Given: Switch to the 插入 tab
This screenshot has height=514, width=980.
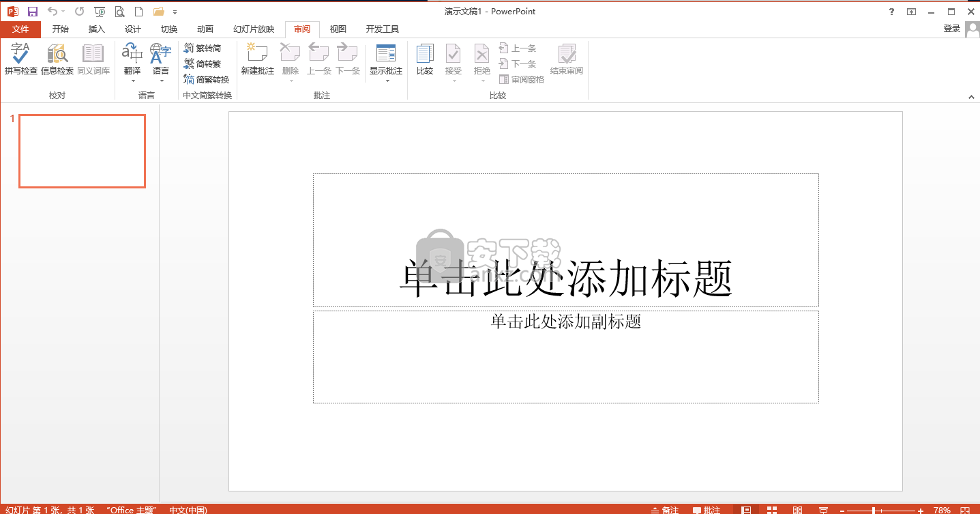Looking at the screenshot, I should pyautogui.click(x=97, y=29).
